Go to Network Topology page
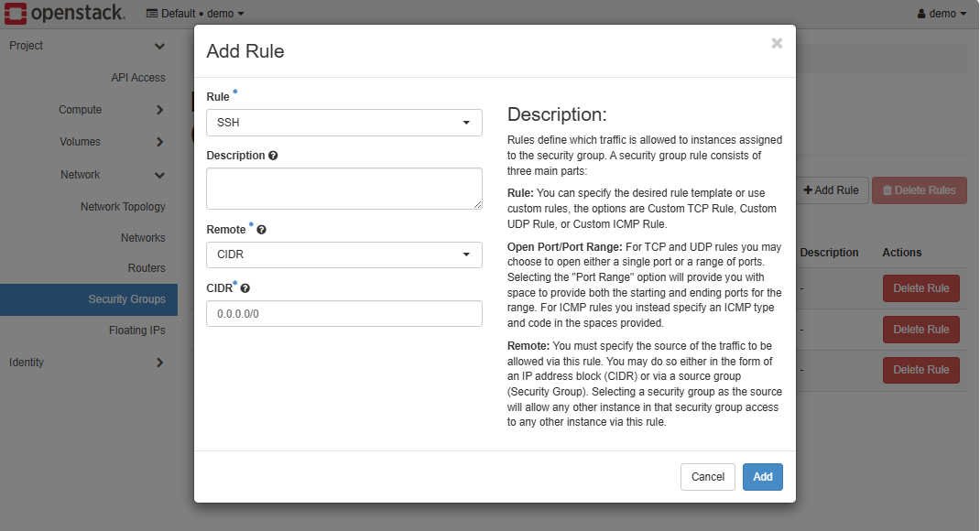This screenshot has width=980, height=531. 123,207
